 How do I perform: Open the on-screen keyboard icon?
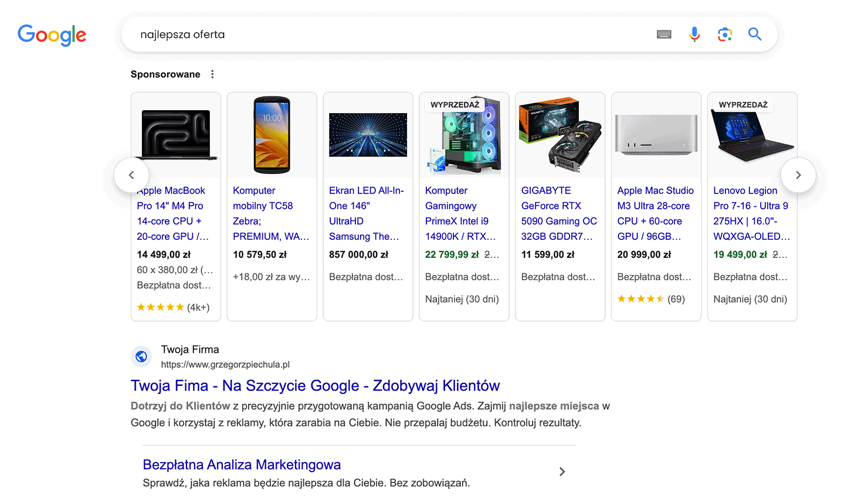pyautogui.click(x=664, y=35)
